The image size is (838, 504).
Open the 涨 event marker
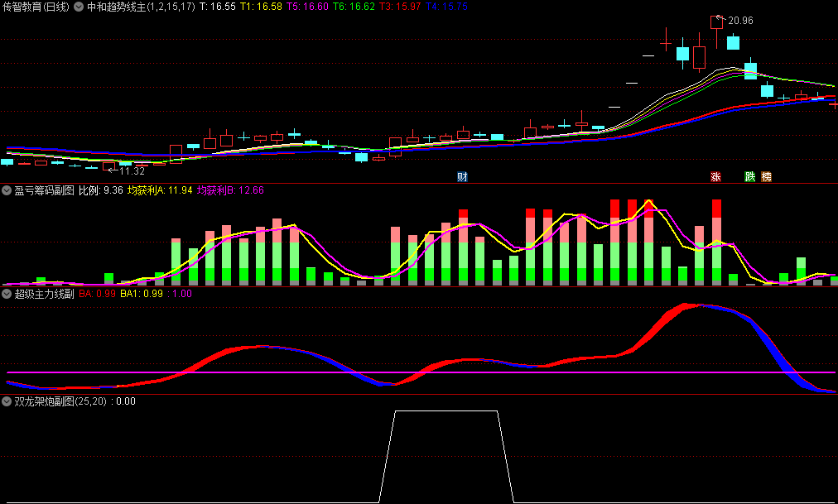pyautogui.click(x=715, y=177)
